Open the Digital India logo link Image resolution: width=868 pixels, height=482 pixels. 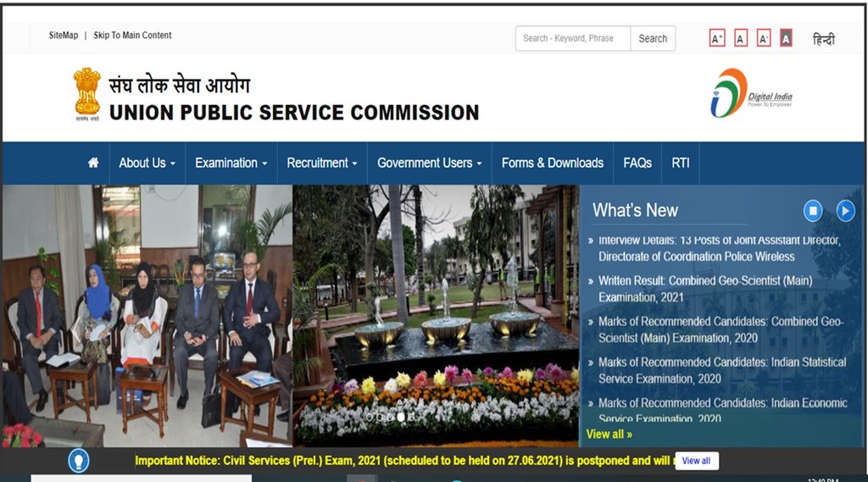(x=751, y=93)
